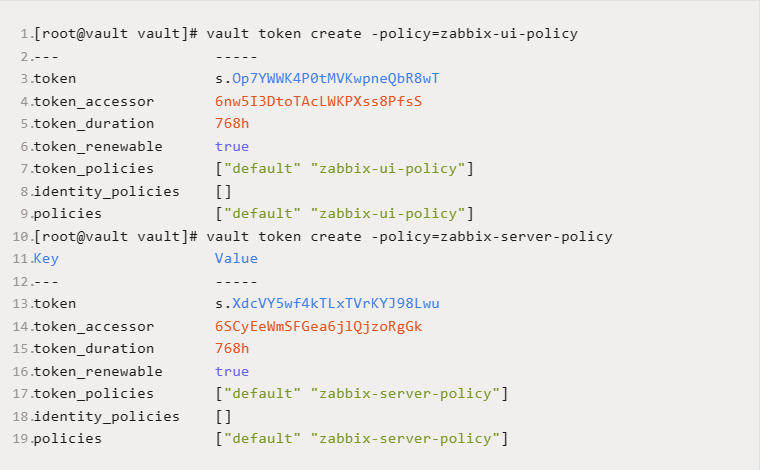Click the identity_policies label on line 18
The width and height of the screenshot is (760, 470).
click(107, 416)
